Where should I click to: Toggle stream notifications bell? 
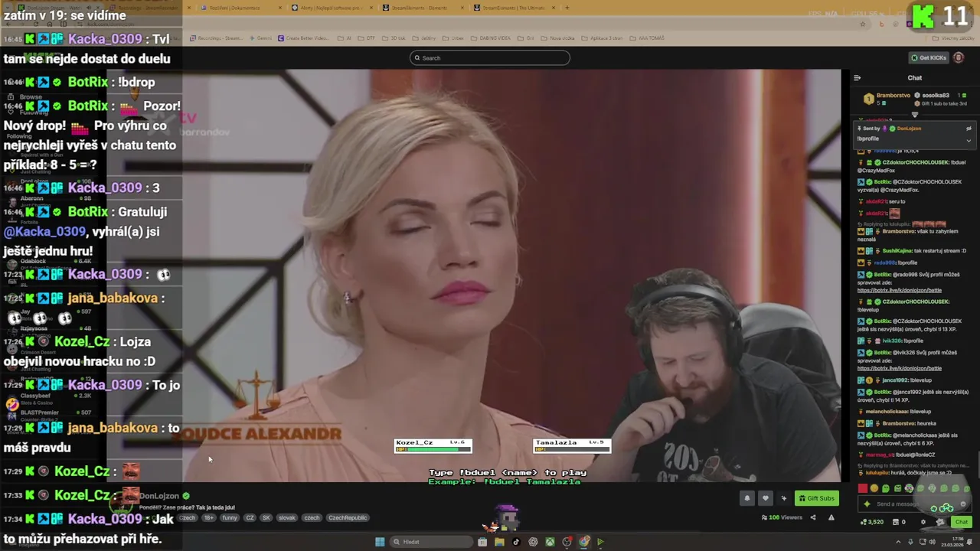(x=747, y=498)
